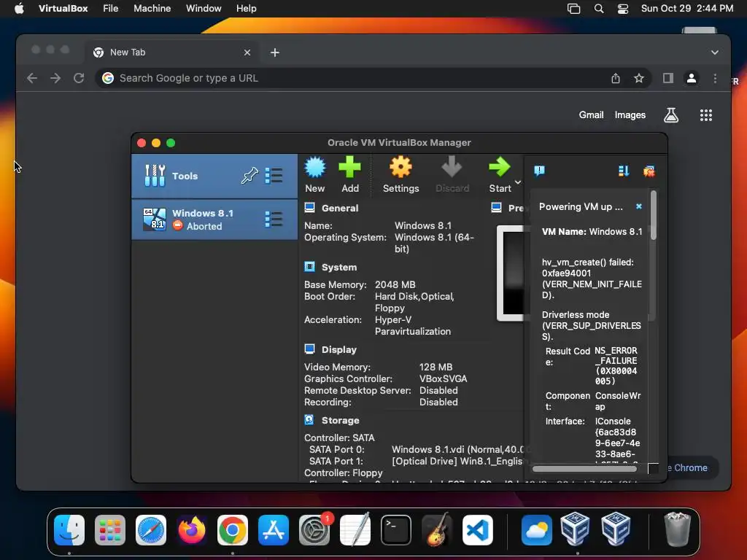The width and height of the screenshot is (747, 560).
Task: Reload the page in Chrome
Action: (79, 78)
